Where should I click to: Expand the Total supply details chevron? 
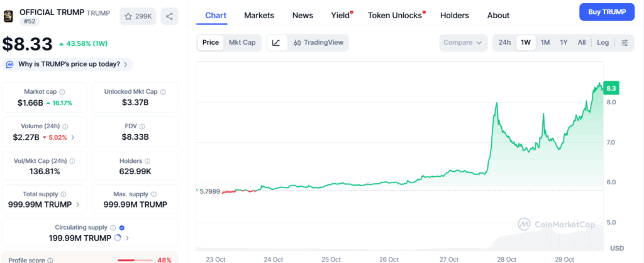(x=78, y=204)
